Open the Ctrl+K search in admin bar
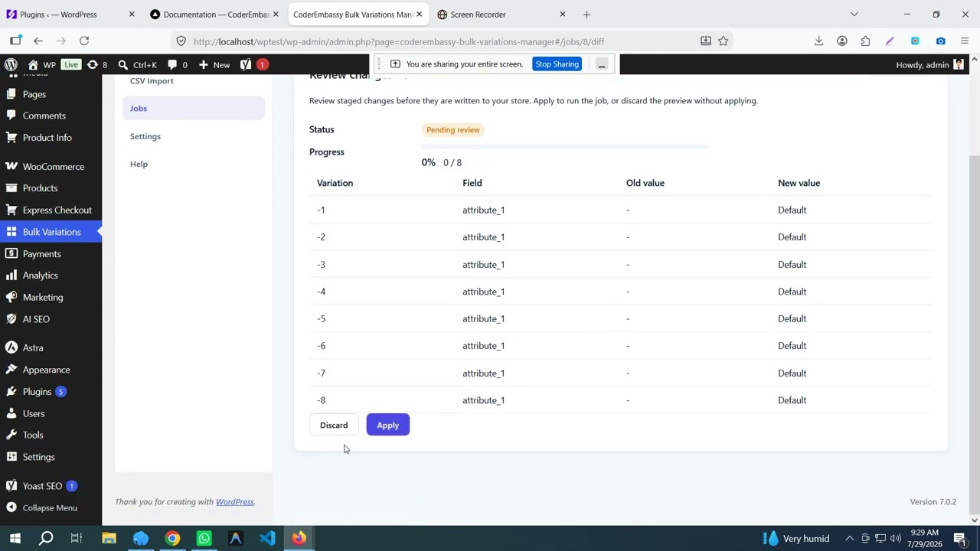This screenshot has width=980, height=551. tap(138, 65)
